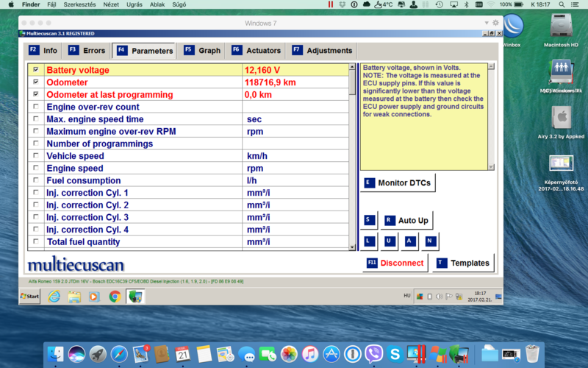This screenshot has height=368, width=588.
Task: Open the Info tab
Action: (x=43, y=50)
